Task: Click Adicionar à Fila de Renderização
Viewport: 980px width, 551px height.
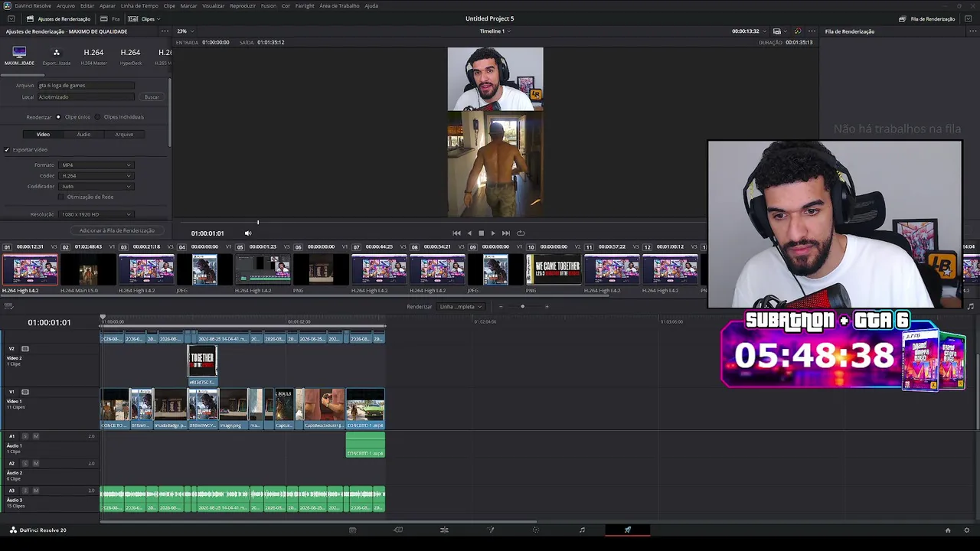Action: click(x=117, y=230)
